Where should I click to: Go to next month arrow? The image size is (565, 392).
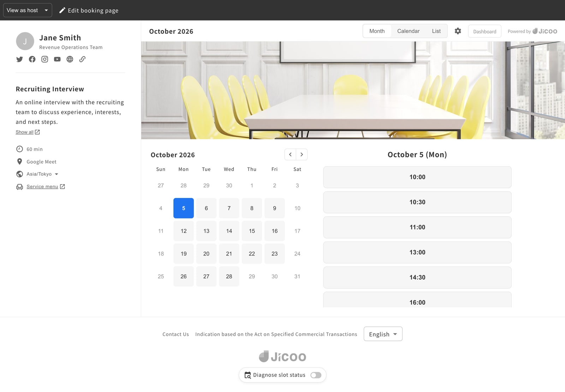302,155
